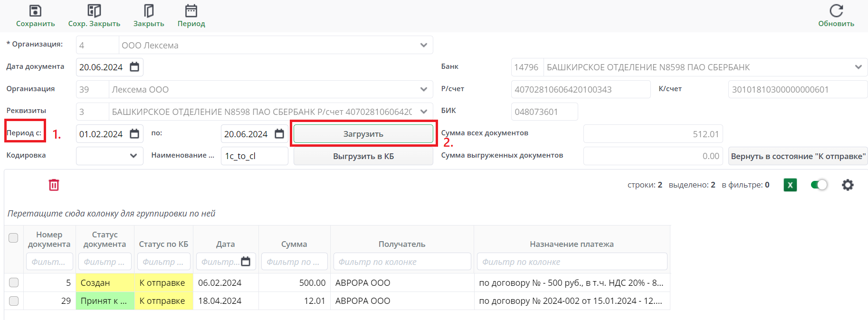Check the row checkbox for document 5

14,282
